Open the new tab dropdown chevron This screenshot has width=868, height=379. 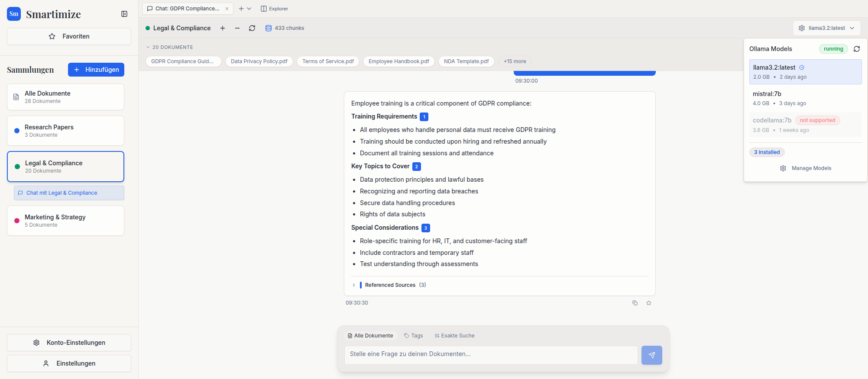[249, 9]
